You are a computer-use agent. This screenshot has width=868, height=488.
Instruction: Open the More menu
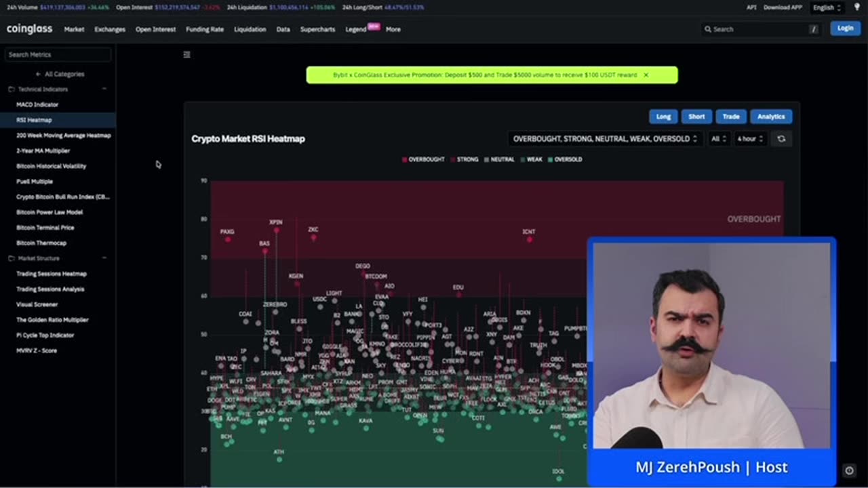[x=393, y=29]
